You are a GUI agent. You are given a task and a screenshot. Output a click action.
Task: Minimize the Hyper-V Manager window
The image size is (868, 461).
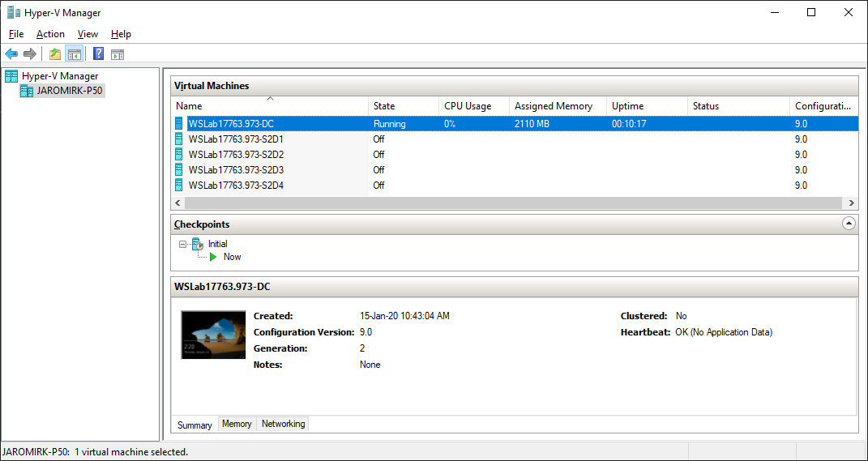[774, 12]
